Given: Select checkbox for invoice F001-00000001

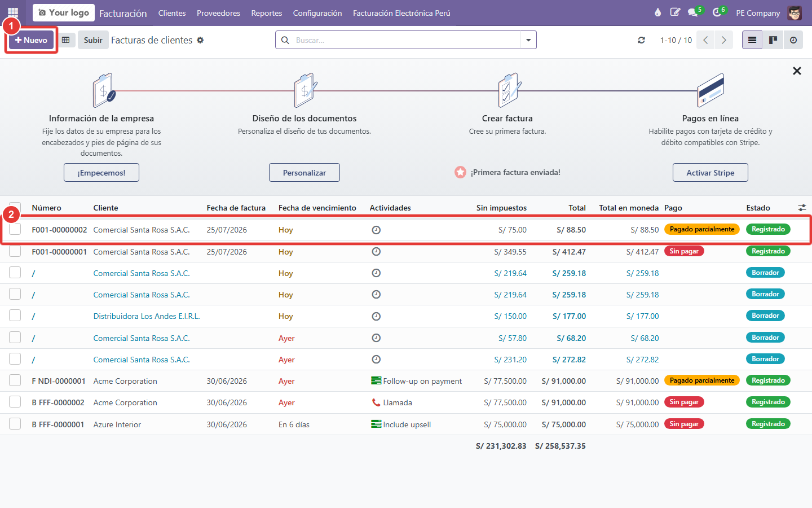Looking at the screenshot, I should point(15,251).
